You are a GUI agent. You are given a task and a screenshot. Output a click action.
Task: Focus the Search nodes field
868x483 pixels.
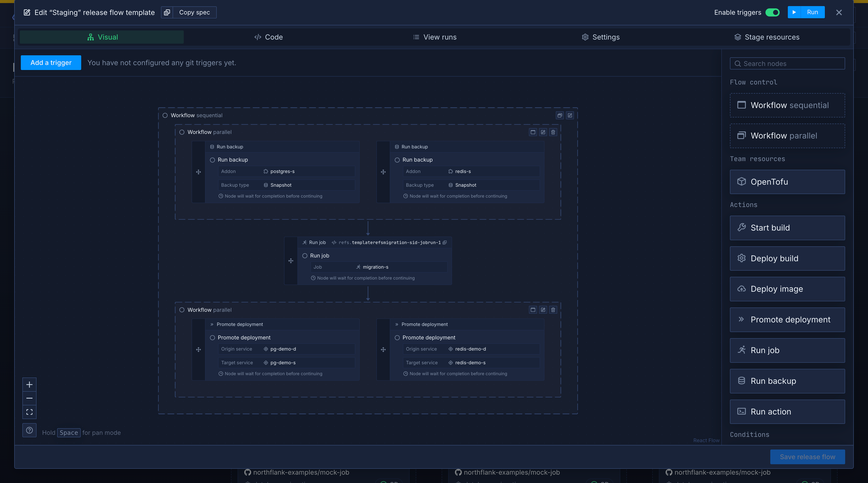click(787, 64)
